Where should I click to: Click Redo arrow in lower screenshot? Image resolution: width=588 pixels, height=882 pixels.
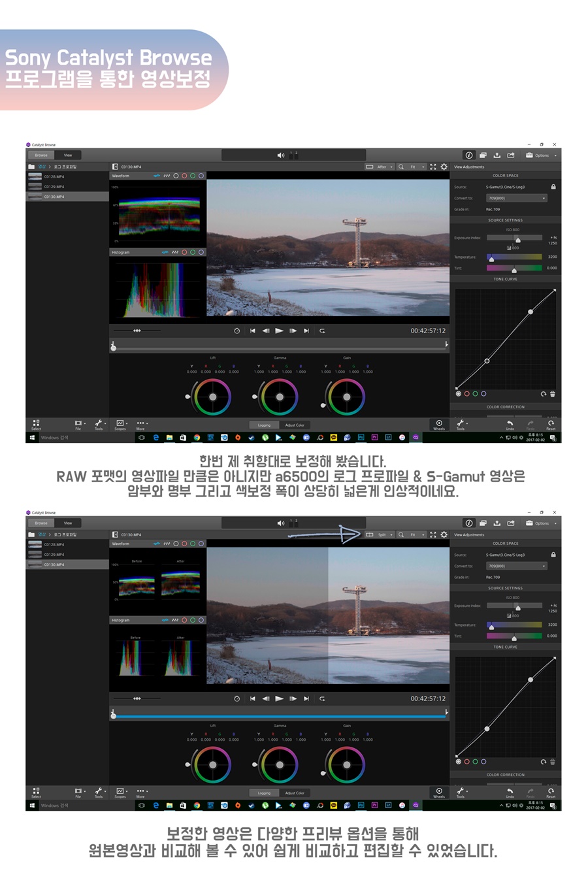tap(531, 792)
